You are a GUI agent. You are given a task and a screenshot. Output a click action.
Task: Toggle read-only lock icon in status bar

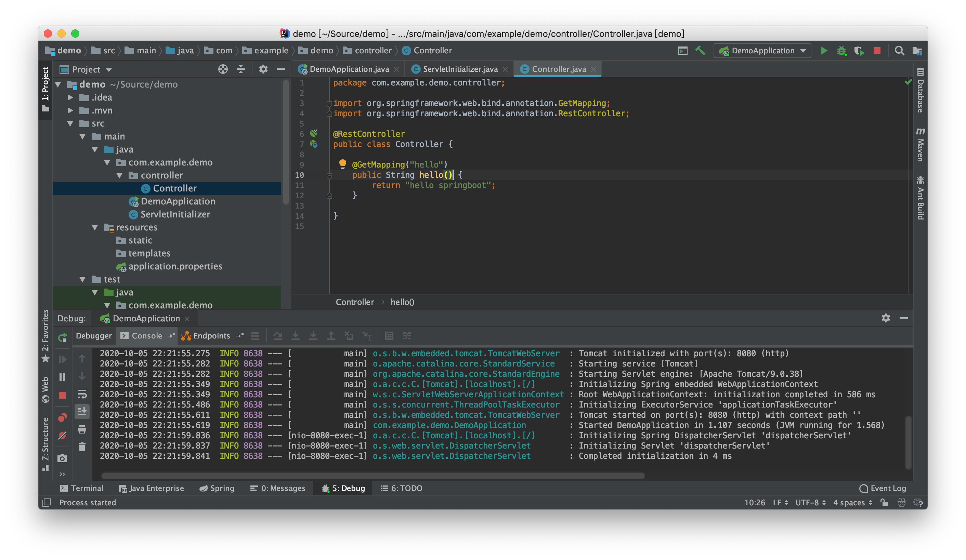884,502
